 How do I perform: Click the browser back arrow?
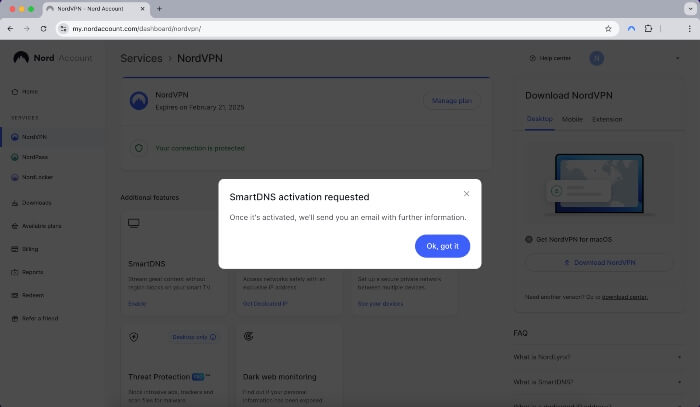[10, 29]
